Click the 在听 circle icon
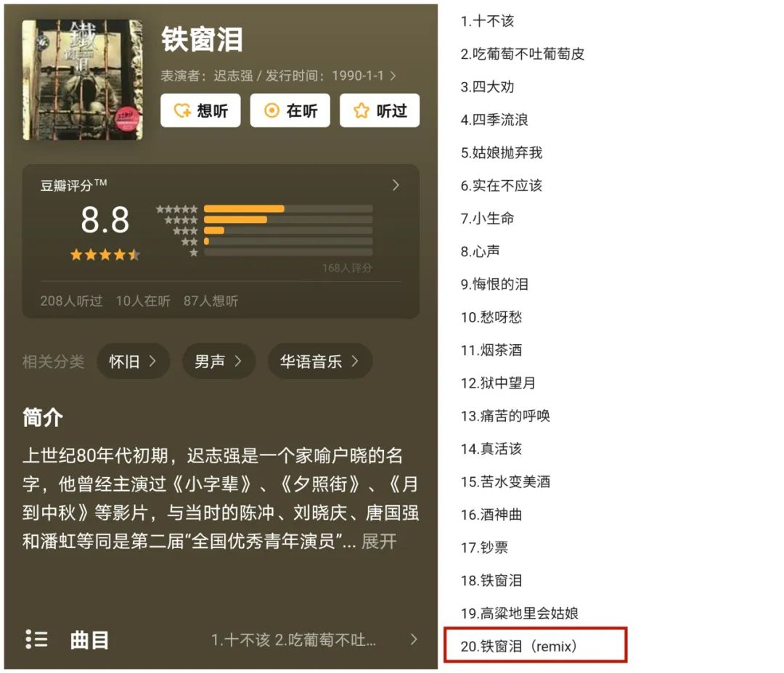784x673 pixels. (x=271, y=110)
